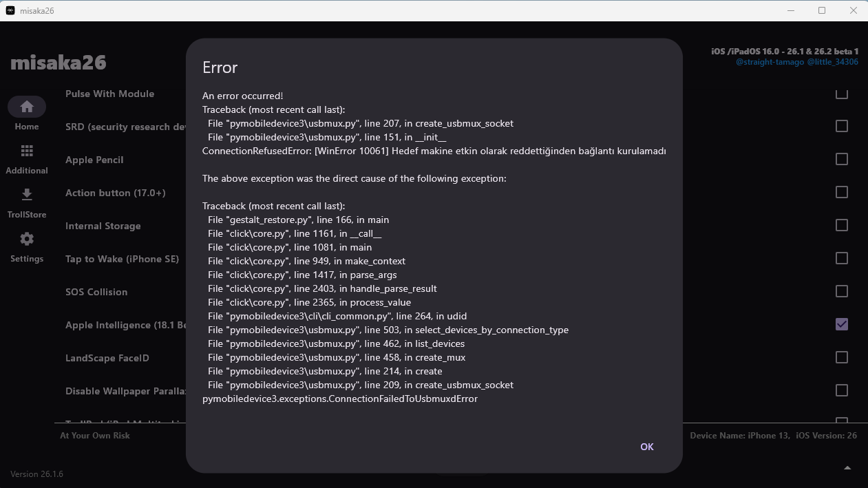Close the misaka26 window
This screenshot has width=868, height=488.
click(854, 10)
